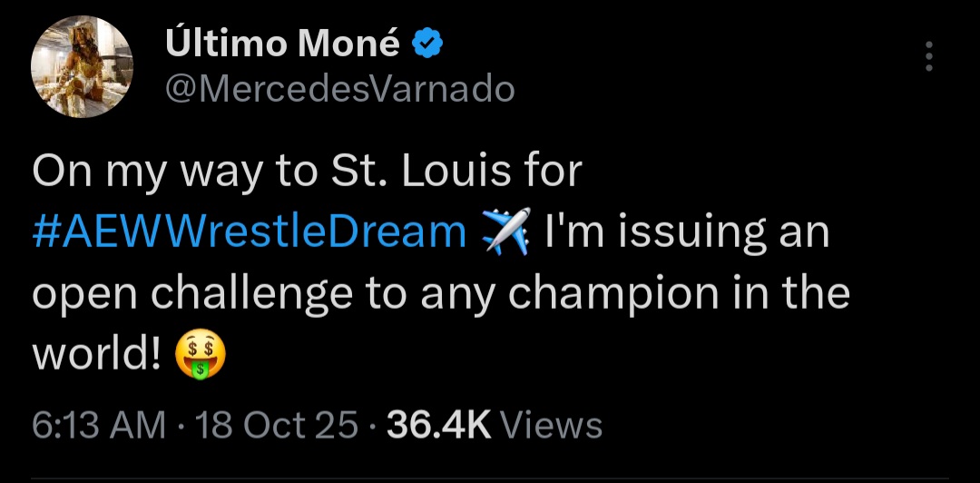
Task: Click the 6:13 AM timestamp
Action: 99,425
